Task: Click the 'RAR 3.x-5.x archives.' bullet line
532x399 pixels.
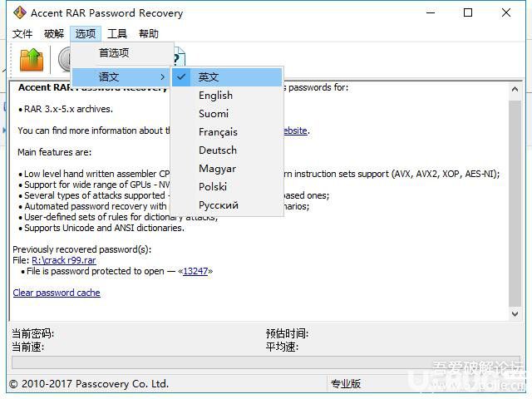Action: pos(66,109)
